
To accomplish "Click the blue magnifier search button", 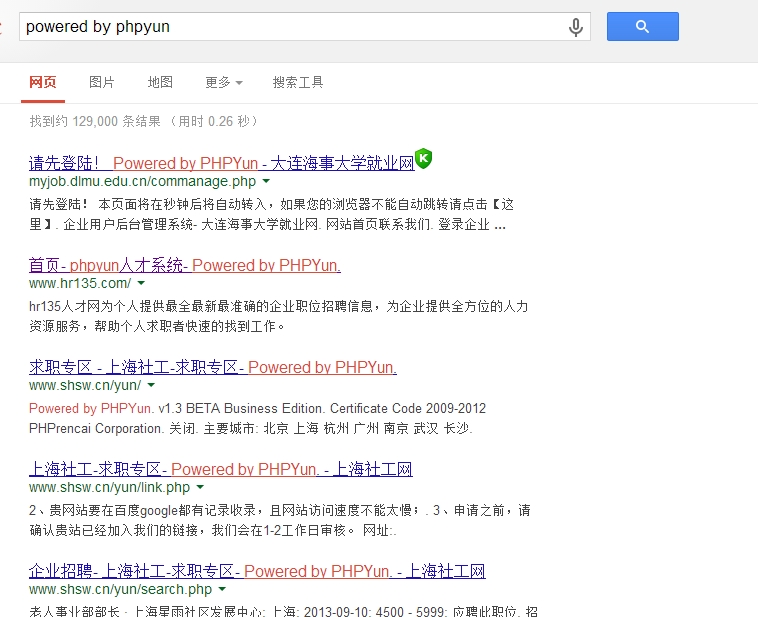I will click(642, 27).
